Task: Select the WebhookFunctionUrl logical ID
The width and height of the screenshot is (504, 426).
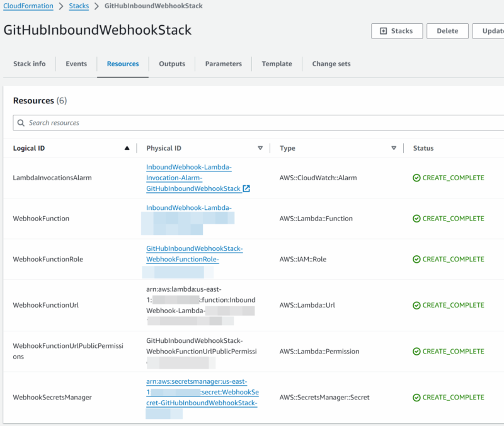Action: pos(45,305)
